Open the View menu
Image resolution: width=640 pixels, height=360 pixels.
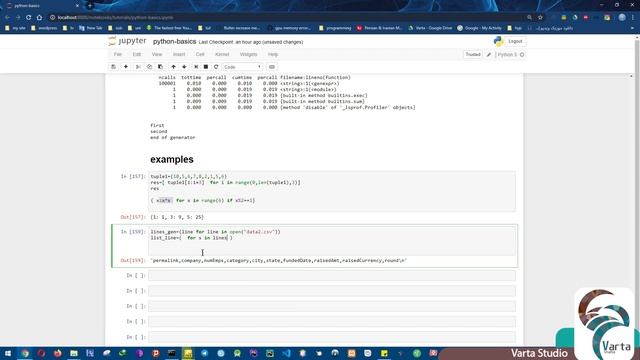coord(157,54)
